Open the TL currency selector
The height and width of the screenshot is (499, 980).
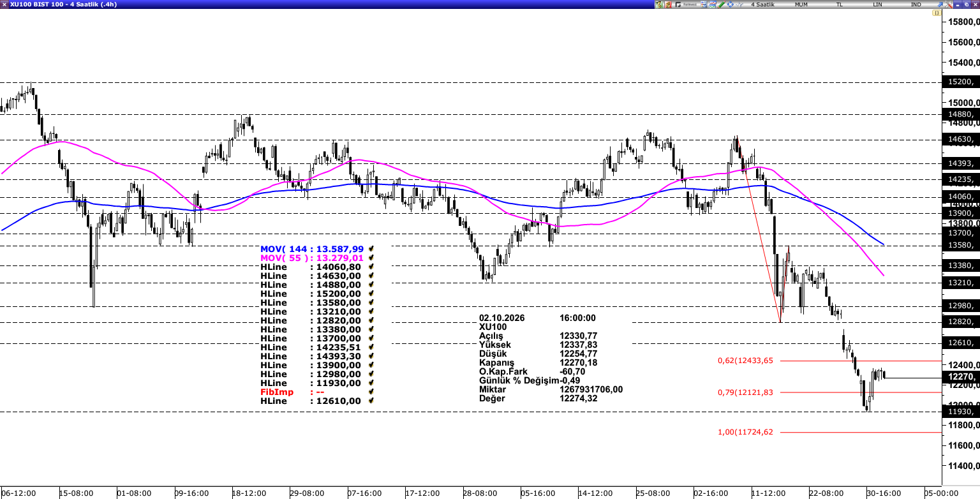click(840, 4)
